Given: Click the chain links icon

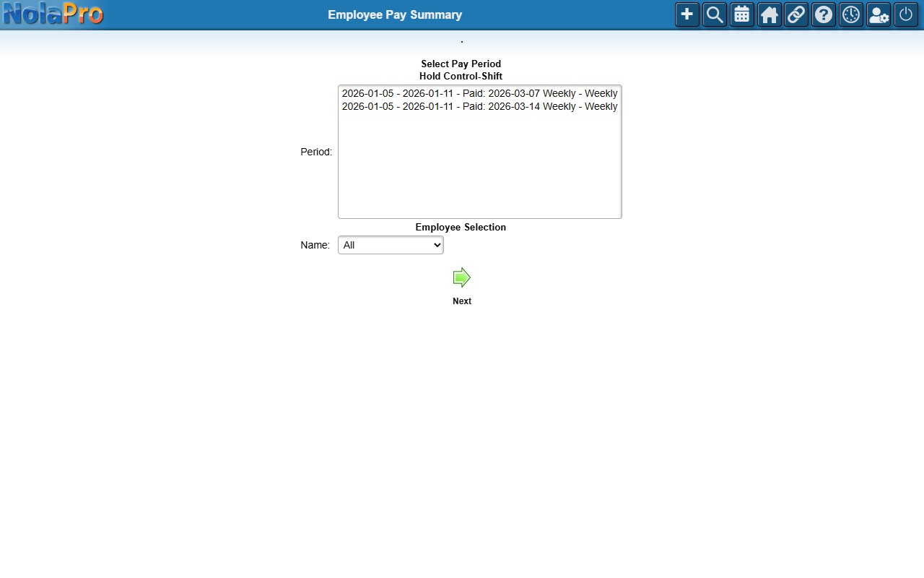Looking at the screenshot, I should (796, 14).
